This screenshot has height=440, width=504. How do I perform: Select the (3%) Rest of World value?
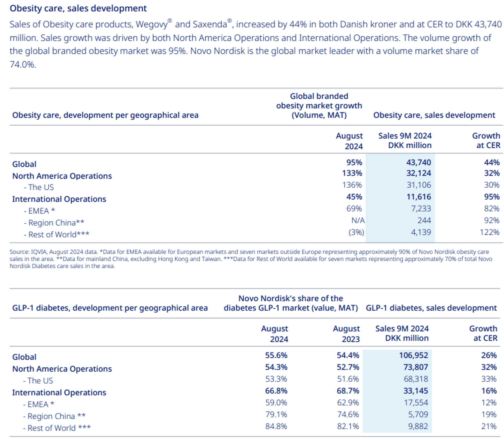[356, 232]
